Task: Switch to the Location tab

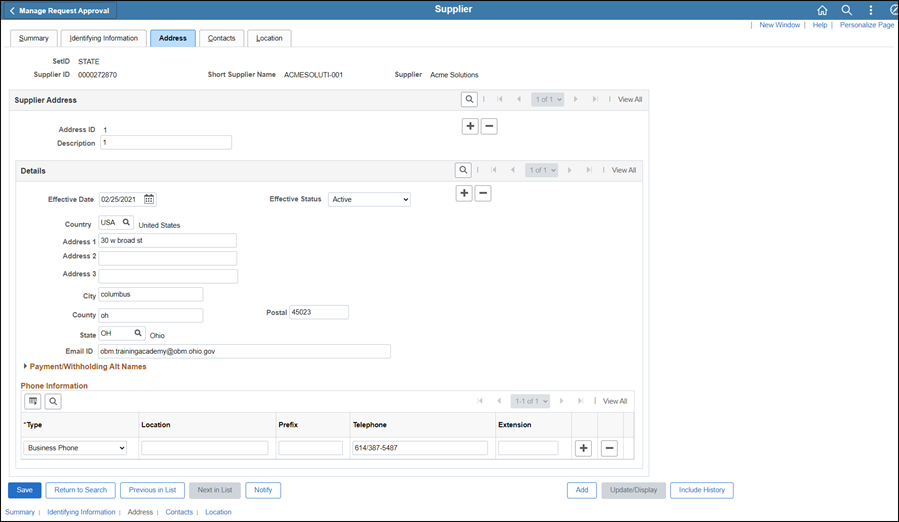Action: point(269,38)
